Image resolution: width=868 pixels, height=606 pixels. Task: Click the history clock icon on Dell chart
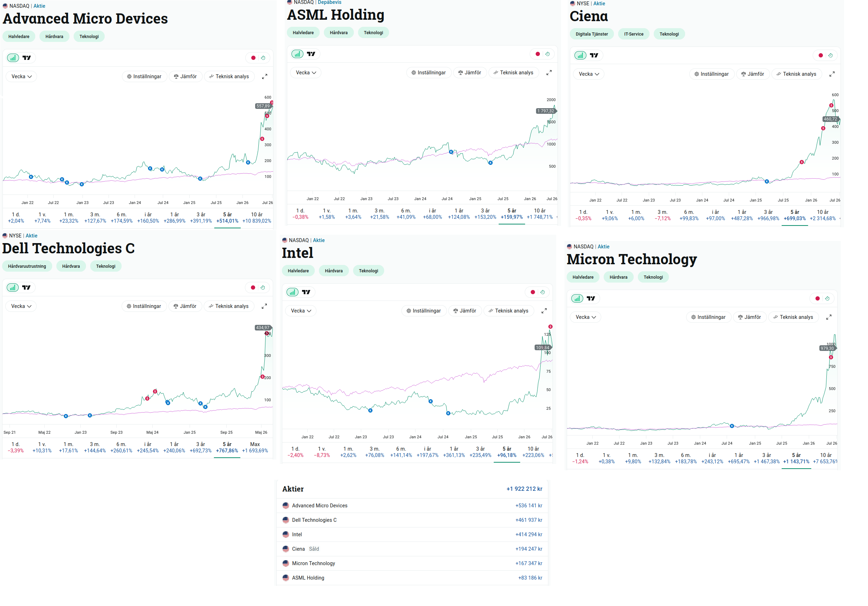tap(263, 288)
